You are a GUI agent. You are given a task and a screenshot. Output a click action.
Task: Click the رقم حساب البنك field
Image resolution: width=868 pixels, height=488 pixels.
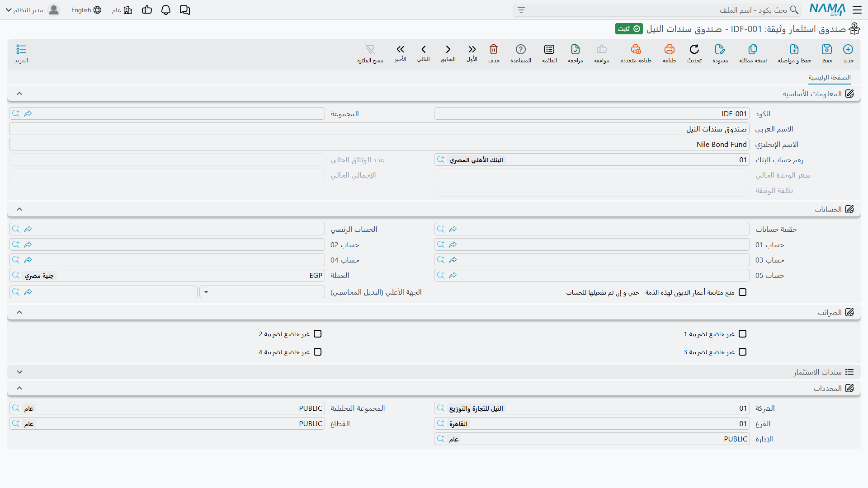(592, 160)
